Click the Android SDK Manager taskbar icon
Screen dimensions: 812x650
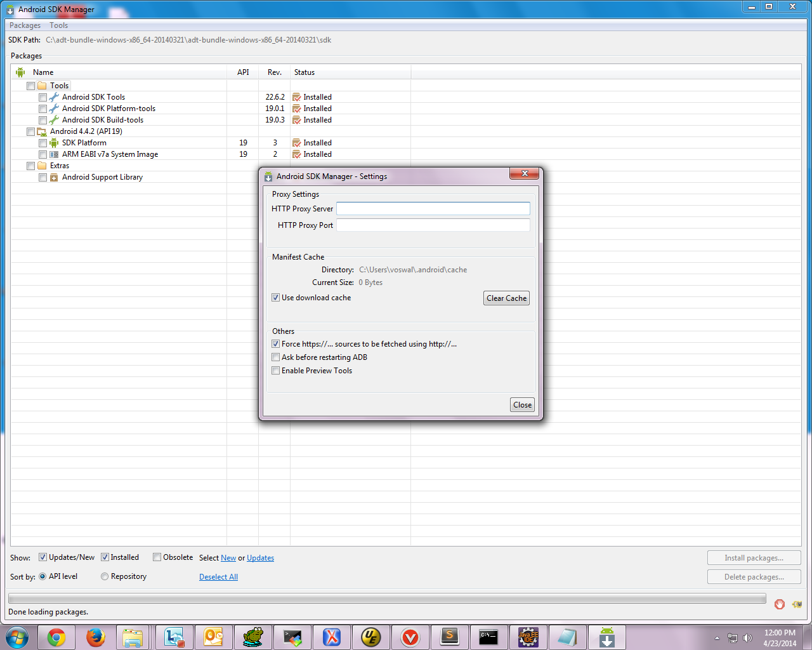tap(607, 637)
